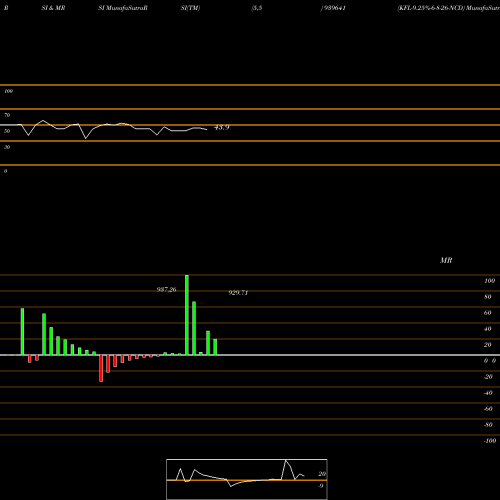The height and width of the screenshot is (500, 500).
Task: Select the 937.26 price label
Action: click(x=167, y=290)
